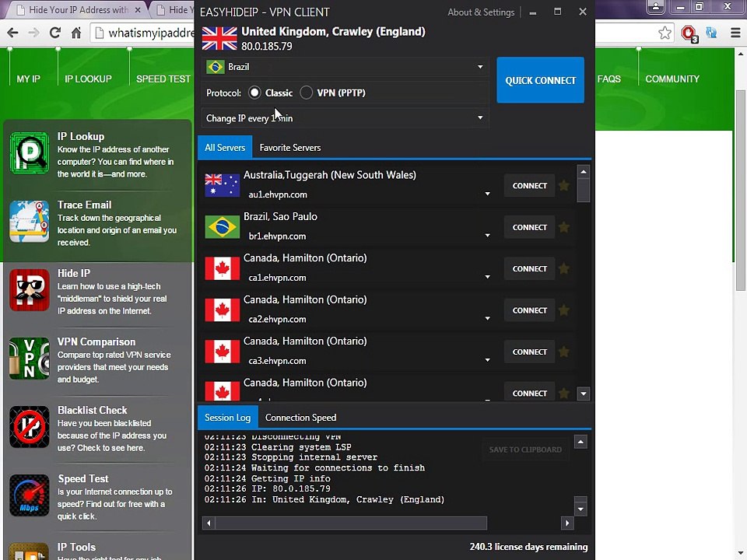Click session log scroll-right arrow
The height and width of the screenshot is (560, 747).
tap(567, 523)
